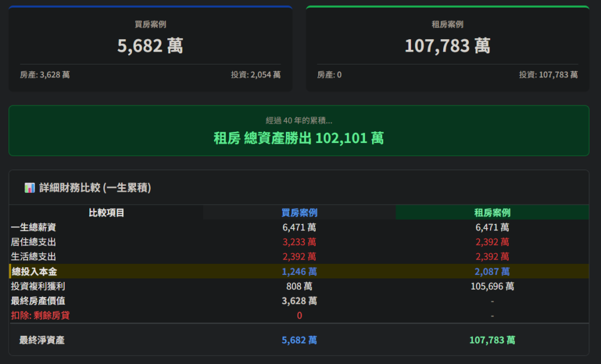Select the 買房案例 table column header
The height and width of the screenshot is (364, 601).
tap(299, 213)
